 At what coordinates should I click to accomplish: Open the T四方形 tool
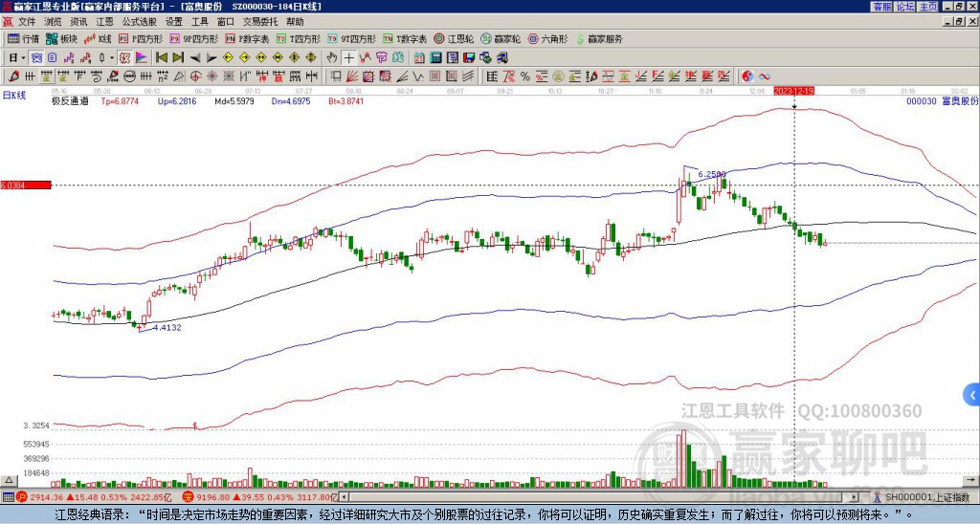299,38
